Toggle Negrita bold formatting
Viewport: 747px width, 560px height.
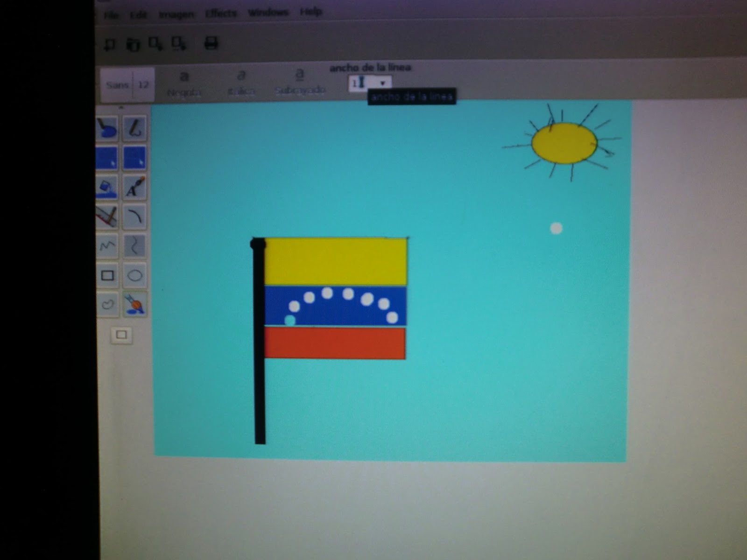184,84
